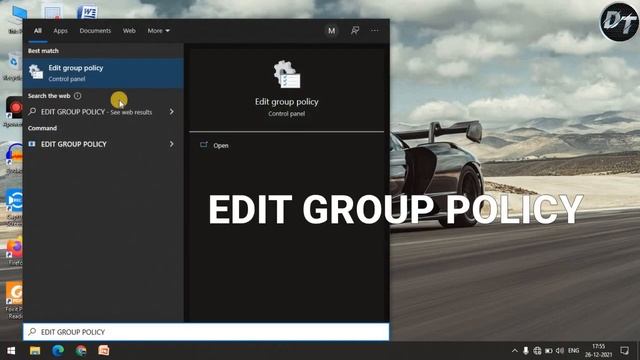Click the magnifier icon in search box

tap(32, 332)
